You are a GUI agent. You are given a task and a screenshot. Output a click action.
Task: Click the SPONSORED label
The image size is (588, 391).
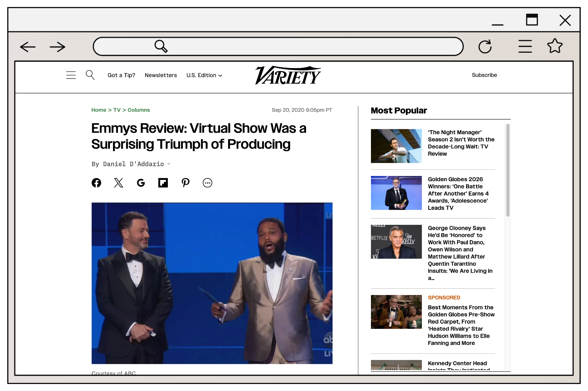[x=444, y=297]
